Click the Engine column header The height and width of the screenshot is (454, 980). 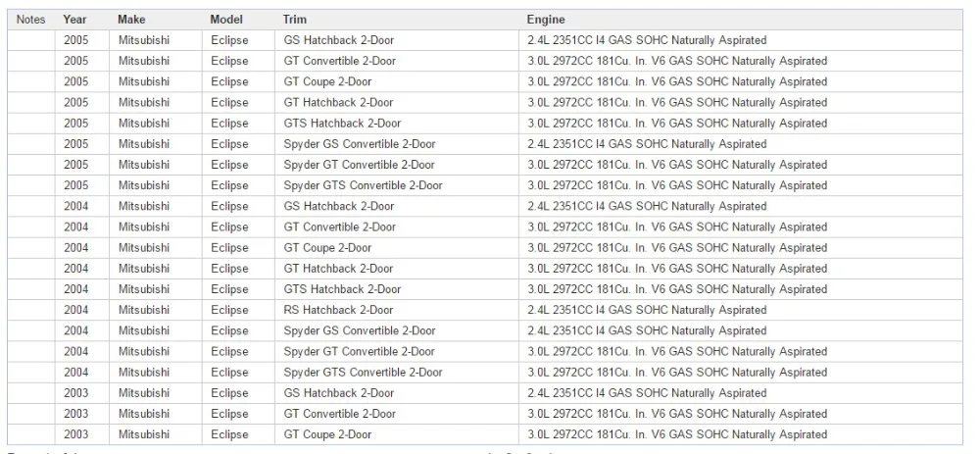click(741, 20)
